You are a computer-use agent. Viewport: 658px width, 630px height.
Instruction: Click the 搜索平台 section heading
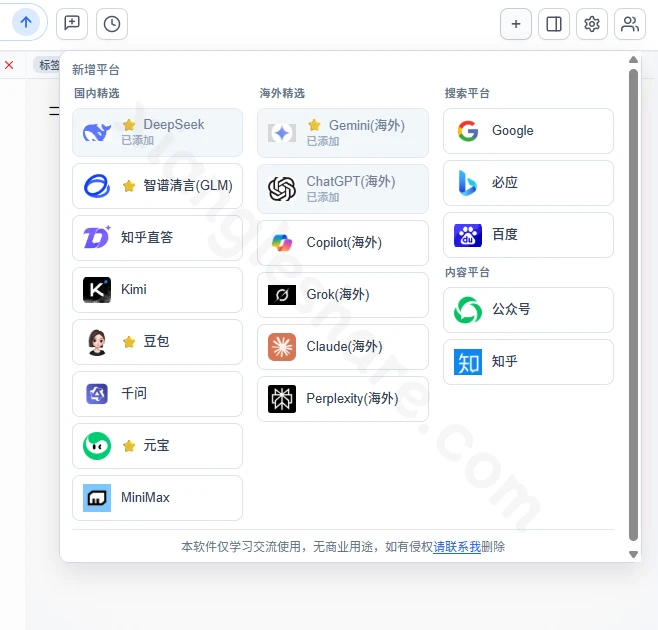coord(467,93)
